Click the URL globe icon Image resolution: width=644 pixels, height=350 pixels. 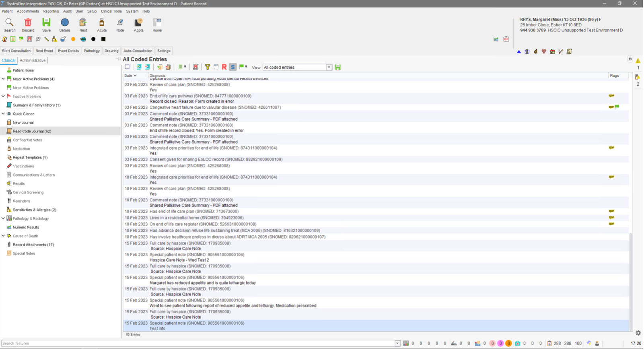(x=83, y=39)
